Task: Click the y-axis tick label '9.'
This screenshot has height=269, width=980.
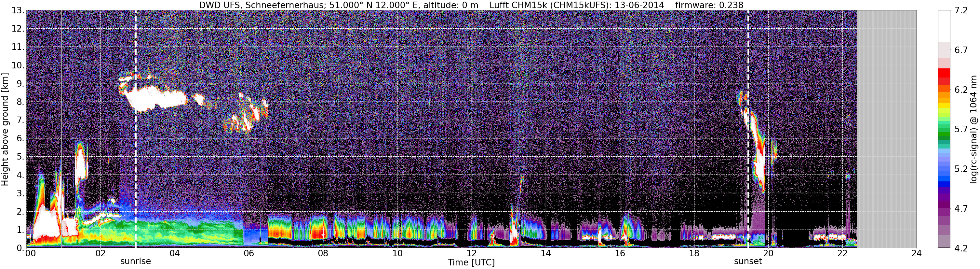Action: pyautogui.click(x=20, y=84)
